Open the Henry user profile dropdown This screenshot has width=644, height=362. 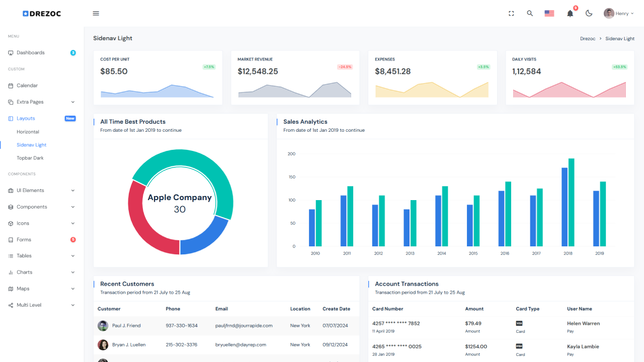point(618,14)
